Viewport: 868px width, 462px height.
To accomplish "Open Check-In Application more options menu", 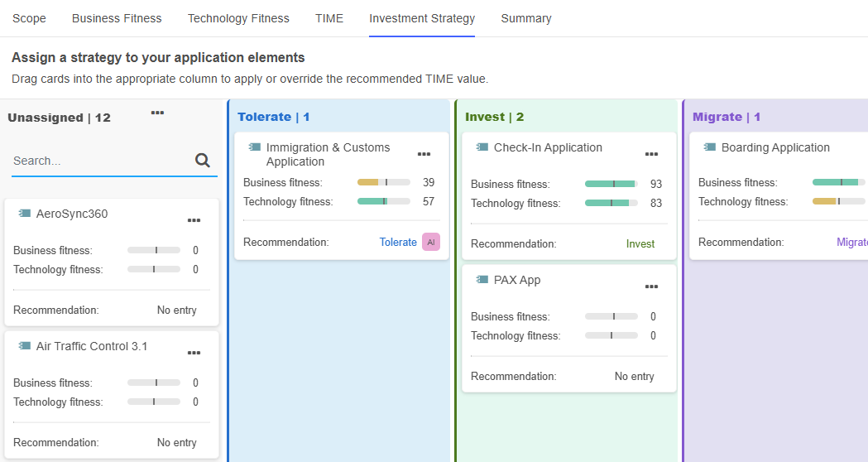I will [x=651, y=154].
